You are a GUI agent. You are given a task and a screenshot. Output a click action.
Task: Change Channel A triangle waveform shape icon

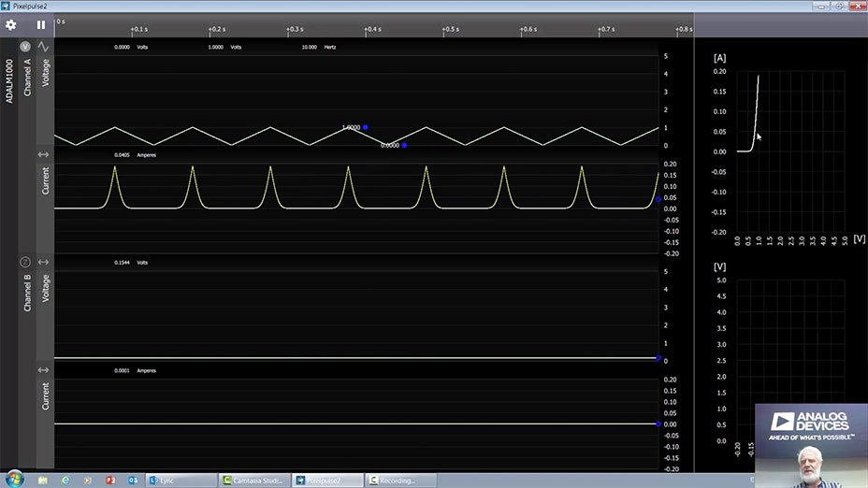[x=43, y=47]
